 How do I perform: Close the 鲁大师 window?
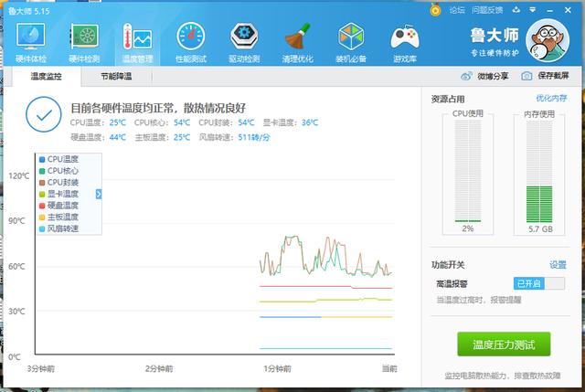point(568,10)
